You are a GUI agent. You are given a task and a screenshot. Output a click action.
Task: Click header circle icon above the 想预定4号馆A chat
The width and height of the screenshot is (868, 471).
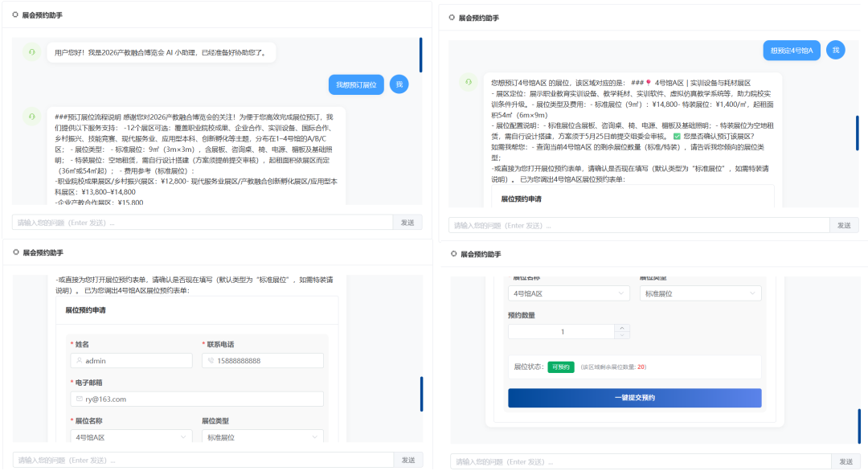pos(452,18)
